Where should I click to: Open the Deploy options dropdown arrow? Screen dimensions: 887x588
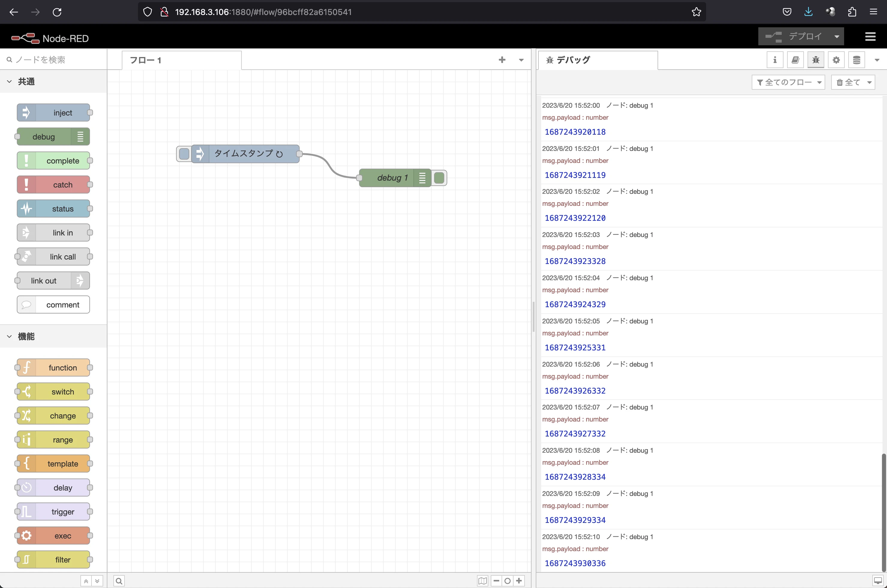(837, 36)
